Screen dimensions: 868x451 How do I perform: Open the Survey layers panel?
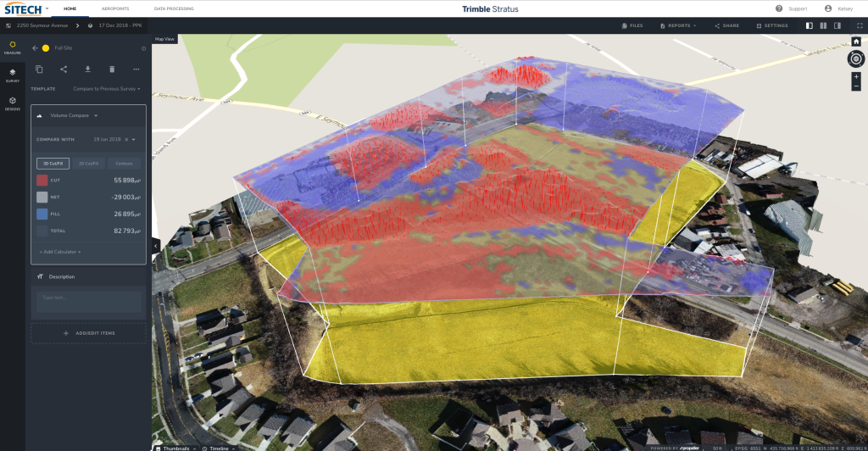pos(13,75)
